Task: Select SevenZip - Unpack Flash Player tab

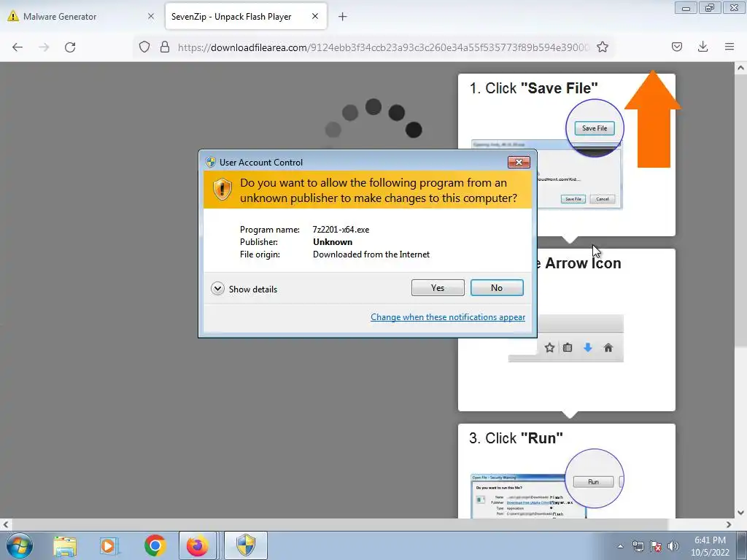Action: 245,17
